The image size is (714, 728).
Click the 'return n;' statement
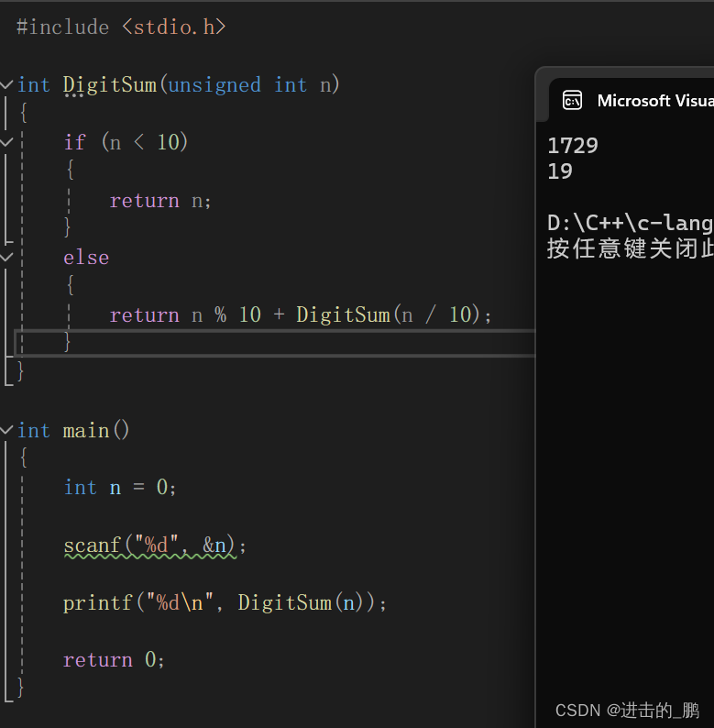point(160,201)
